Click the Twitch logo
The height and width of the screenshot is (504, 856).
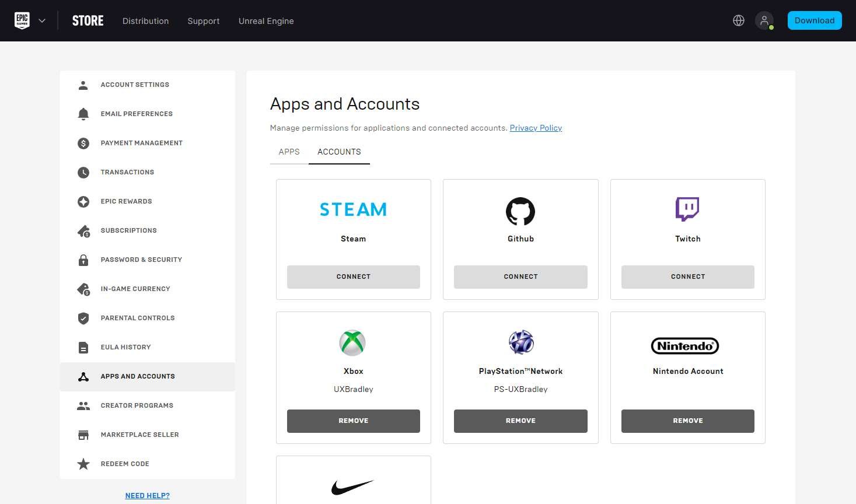pyautogui.click(x=687, y=209)
